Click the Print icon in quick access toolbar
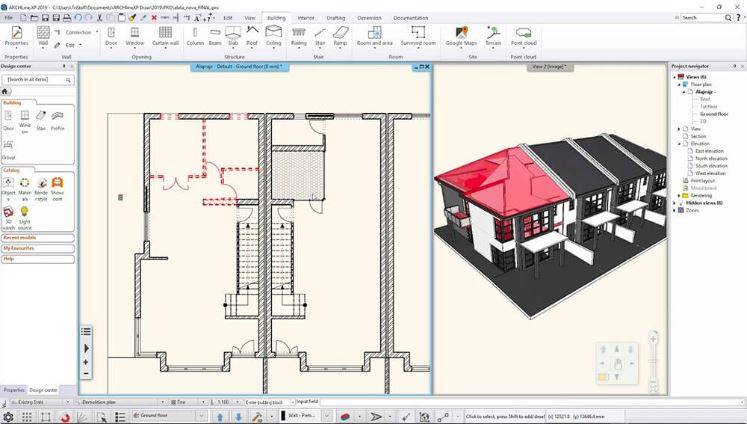 tap(67, 18)
